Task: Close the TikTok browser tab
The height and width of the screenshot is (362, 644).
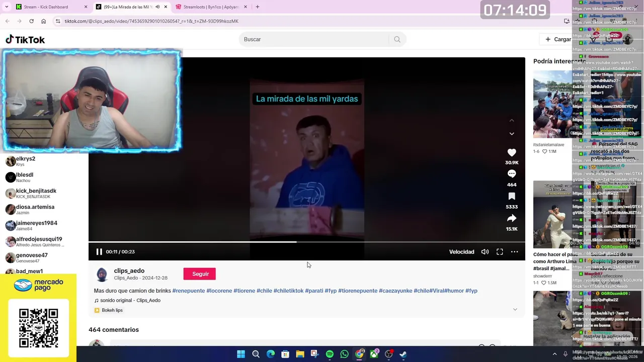Action: pyautogui.click(x=166, y=7)
